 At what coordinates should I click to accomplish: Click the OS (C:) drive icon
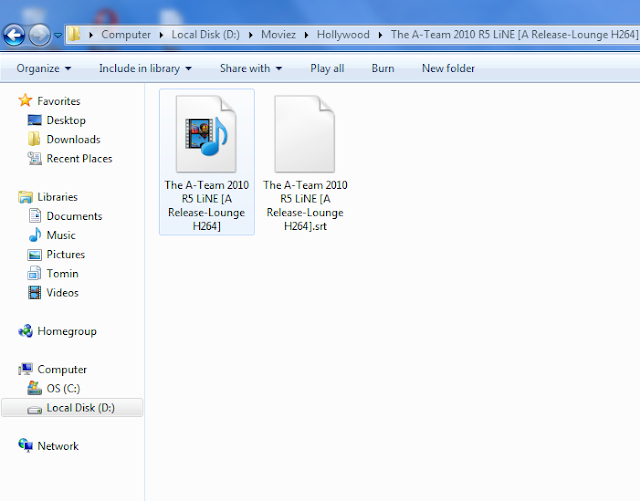pyautogui.click(x=34, y=388)
